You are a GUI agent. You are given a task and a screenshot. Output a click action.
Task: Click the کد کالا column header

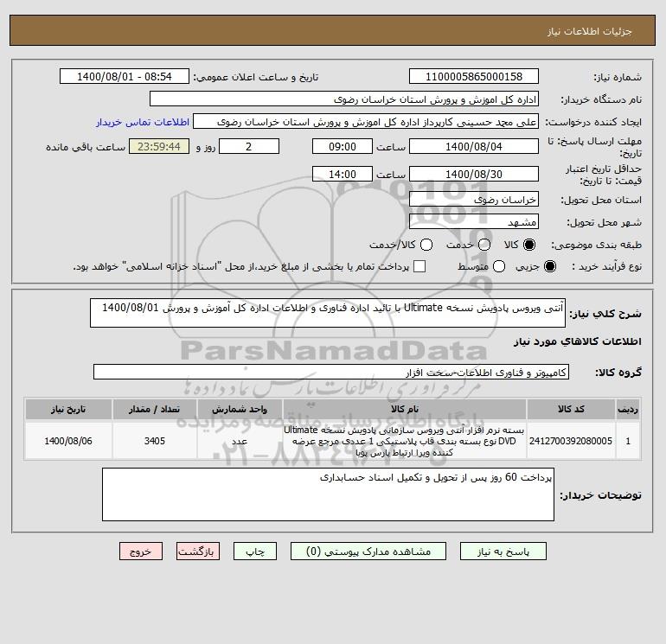(571, 409)
